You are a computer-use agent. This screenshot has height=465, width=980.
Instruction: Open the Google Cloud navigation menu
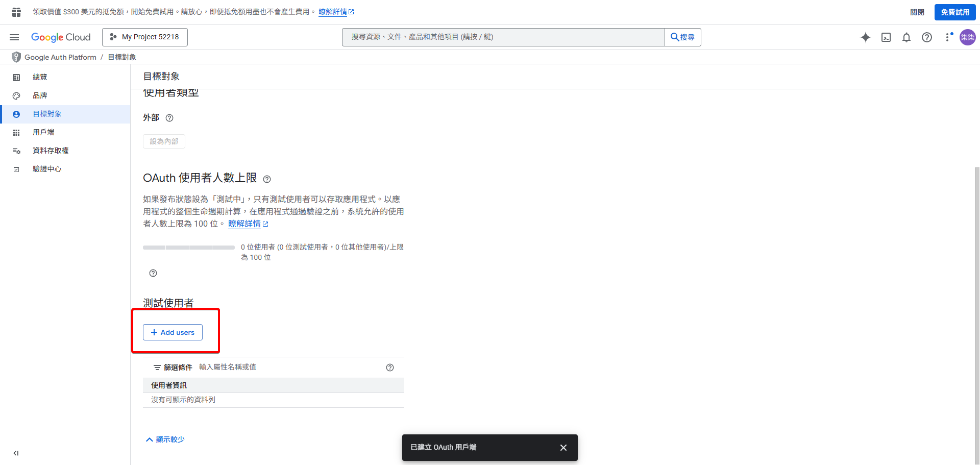14,37
